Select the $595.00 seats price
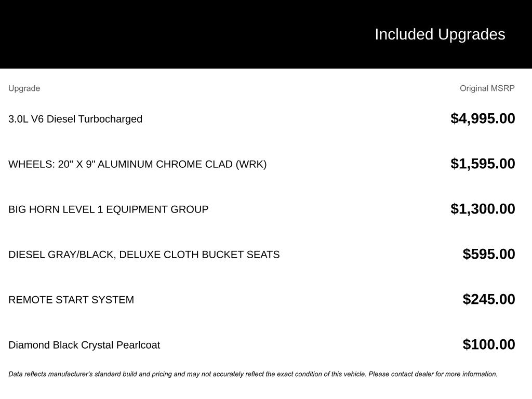This screenshot has height=399, width=532. click(x=489, y=254)
